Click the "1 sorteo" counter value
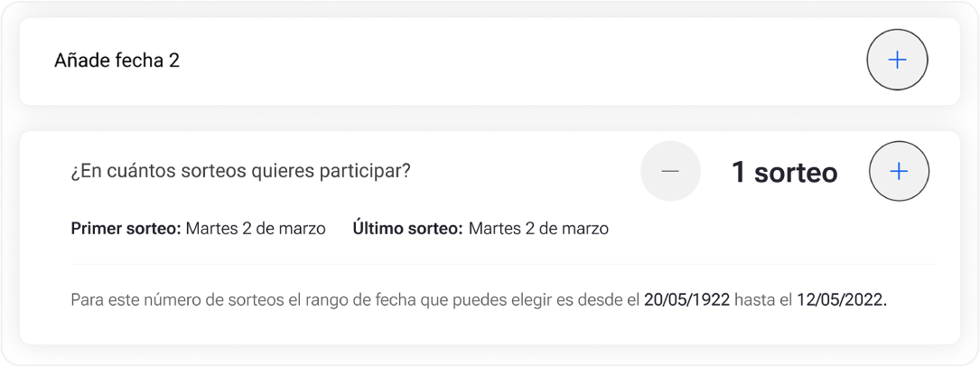The height and width of the screenshot is (368, 980). coord(784,172)
